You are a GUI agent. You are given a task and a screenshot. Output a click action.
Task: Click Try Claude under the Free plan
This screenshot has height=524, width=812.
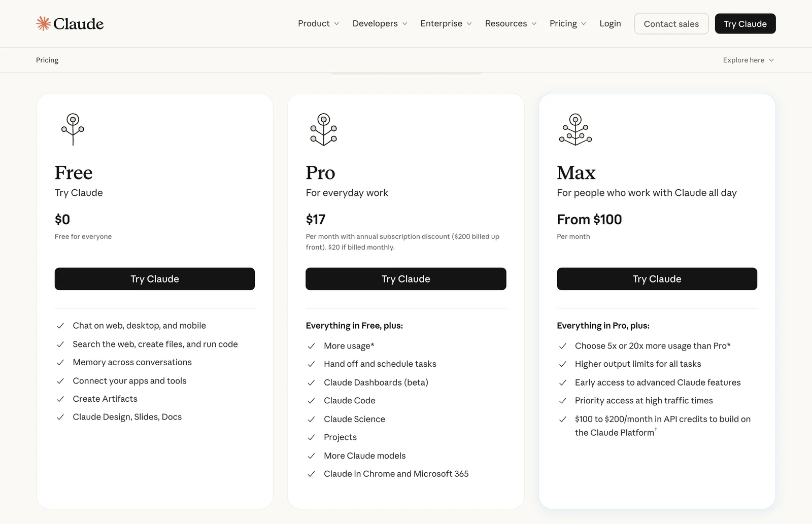point(155,279)
